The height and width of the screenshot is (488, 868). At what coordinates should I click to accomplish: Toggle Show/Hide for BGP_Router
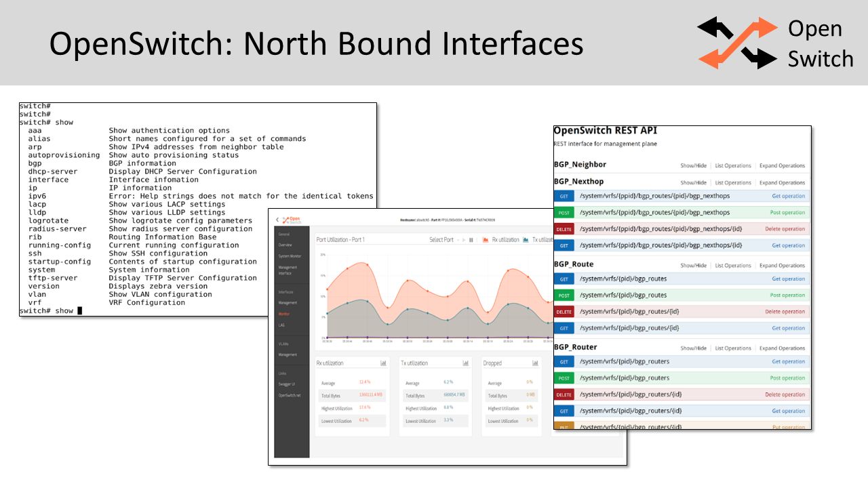point(693,348)
